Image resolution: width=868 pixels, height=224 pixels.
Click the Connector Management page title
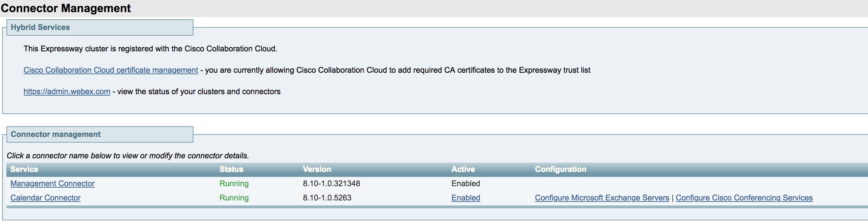tap(66, 8)
